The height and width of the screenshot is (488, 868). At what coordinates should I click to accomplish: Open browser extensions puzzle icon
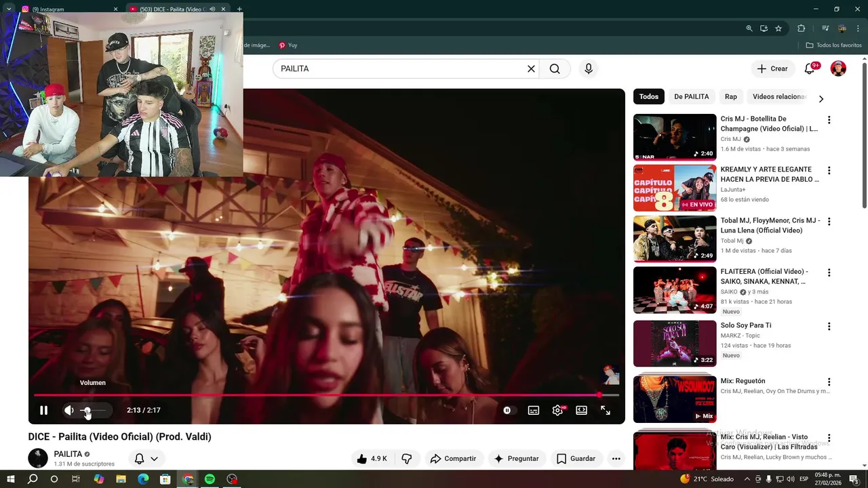click(802, 28)
